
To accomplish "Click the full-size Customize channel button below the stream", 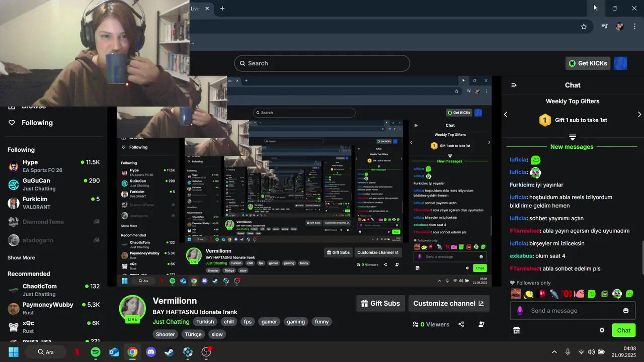I will (x=448, y=303).
